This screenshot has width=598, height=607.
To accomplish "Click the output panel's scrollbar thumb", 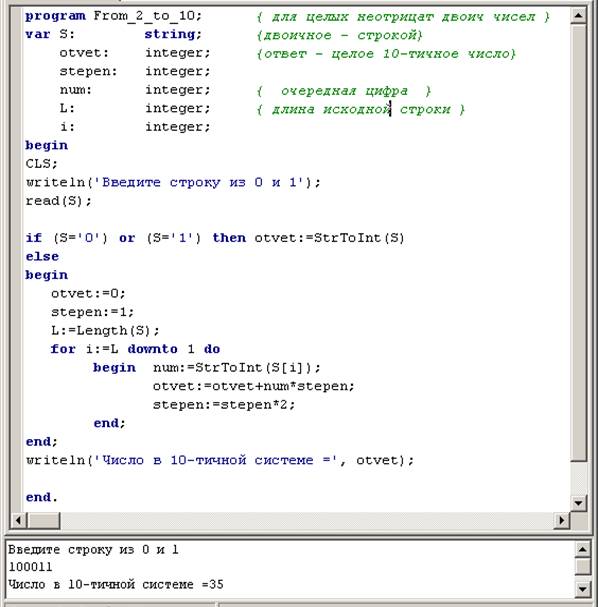I will (583, 566).
